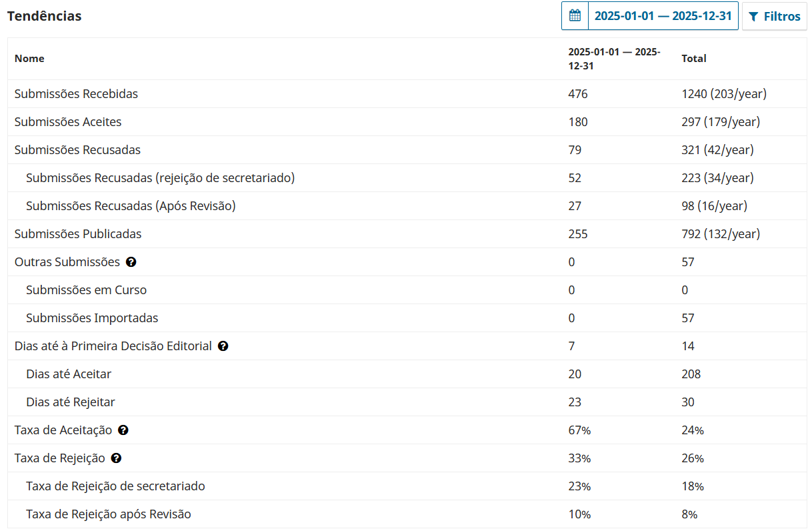The width and height of the screenshot is (812, 531).
Task: Click the Submissões Publicadas row label
Action: point(78,234)
